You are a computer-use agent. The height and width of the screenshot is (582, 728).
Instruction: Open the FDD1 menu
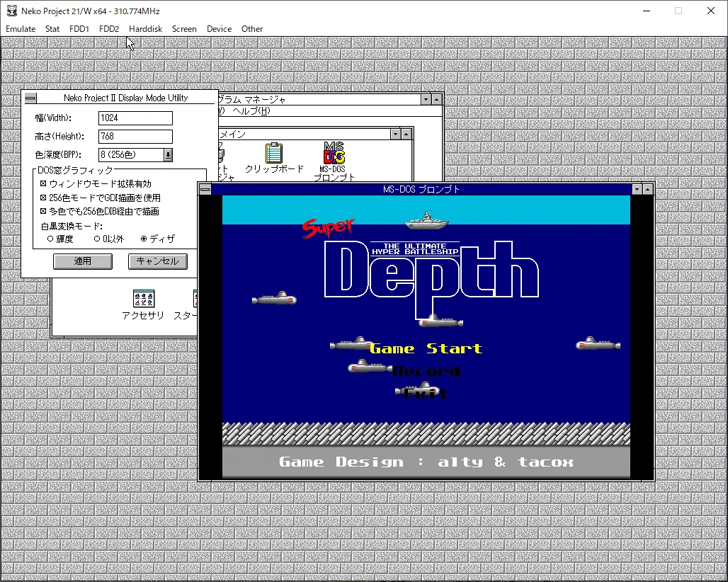click(x=79, y=29)
